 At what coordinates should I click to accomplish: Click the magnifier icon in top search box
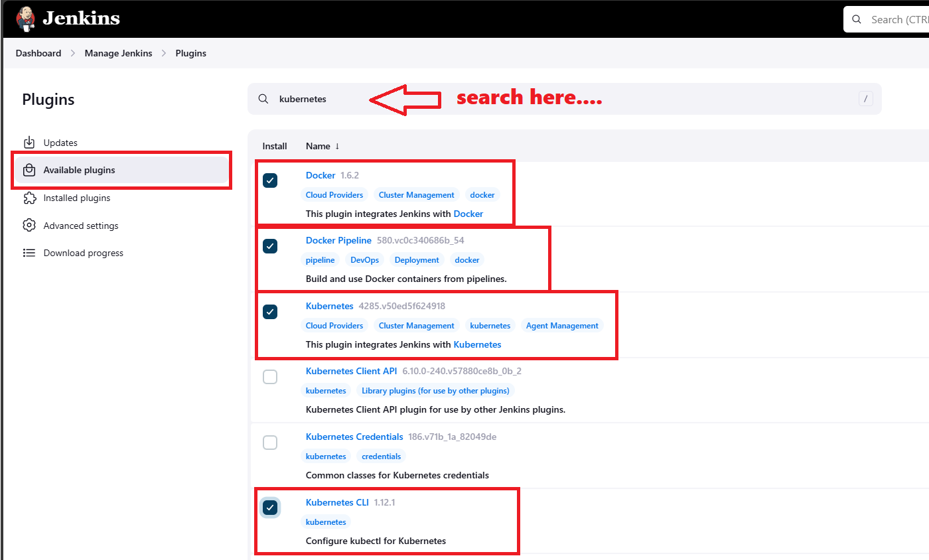coord(857,20)
